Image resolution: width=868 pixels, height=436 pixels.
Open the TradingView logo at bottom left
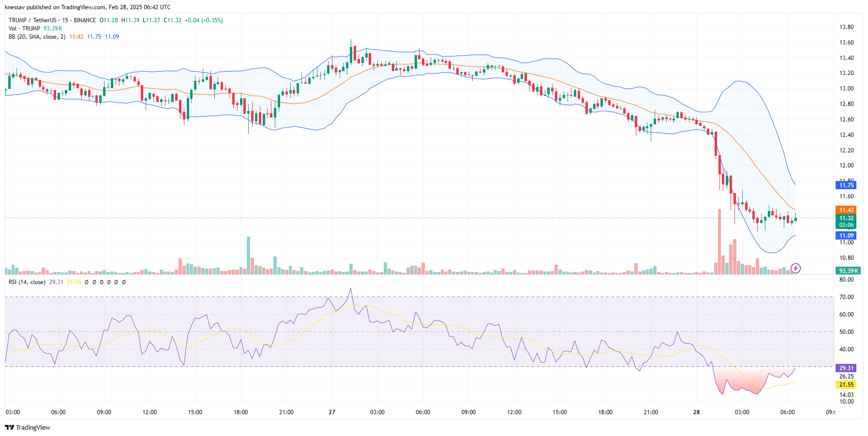[28, 427]
